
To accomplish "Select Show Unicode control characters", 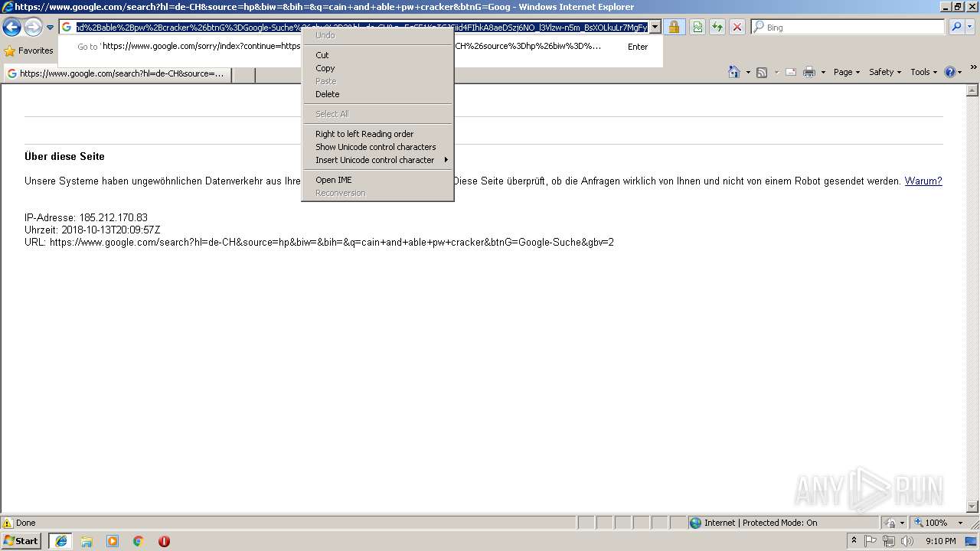I will coord(377,147).
